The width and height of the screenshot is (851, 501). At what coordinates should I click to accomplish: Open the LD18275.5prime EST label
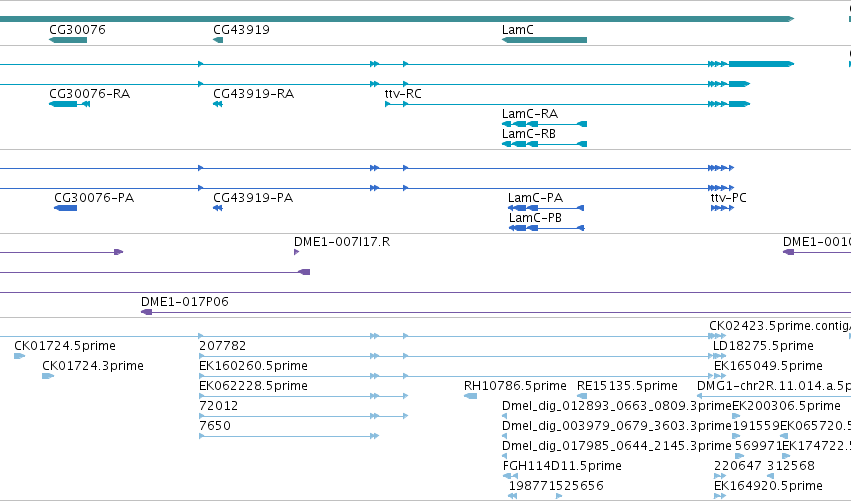click(x=763, y=346)
